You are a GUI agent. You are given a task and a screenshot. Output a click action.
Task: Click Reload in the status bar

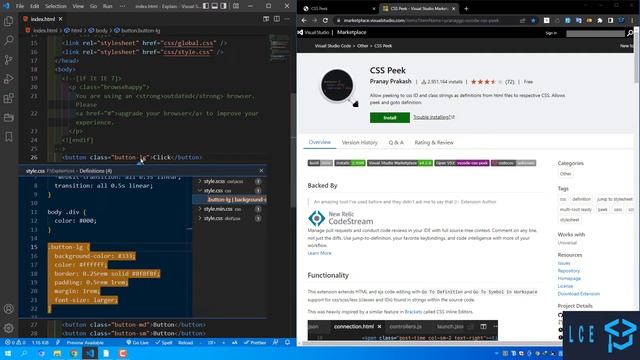coord(185,342)
